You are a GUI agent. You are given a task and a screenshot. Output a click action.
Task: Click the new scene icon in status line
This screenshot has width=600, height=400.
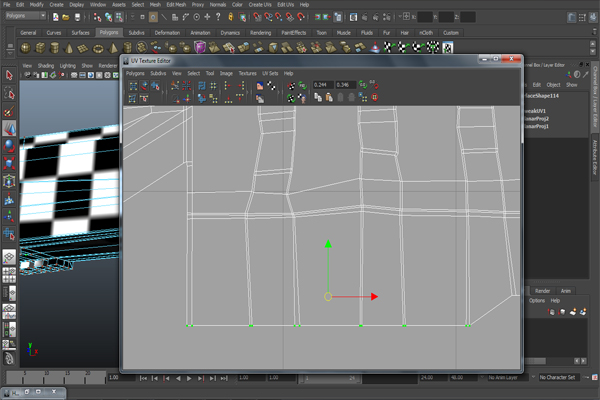[x=55, y=17]
